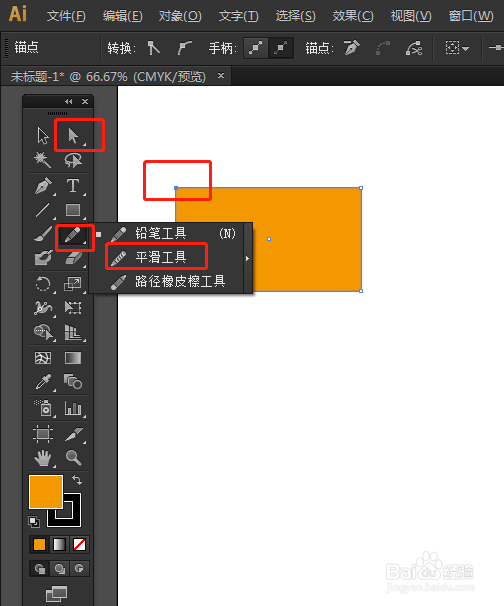Remove selected anchor points with pen icon
Image resolution: width=504 pixels, height=606 pixels.
coord(352,48)
